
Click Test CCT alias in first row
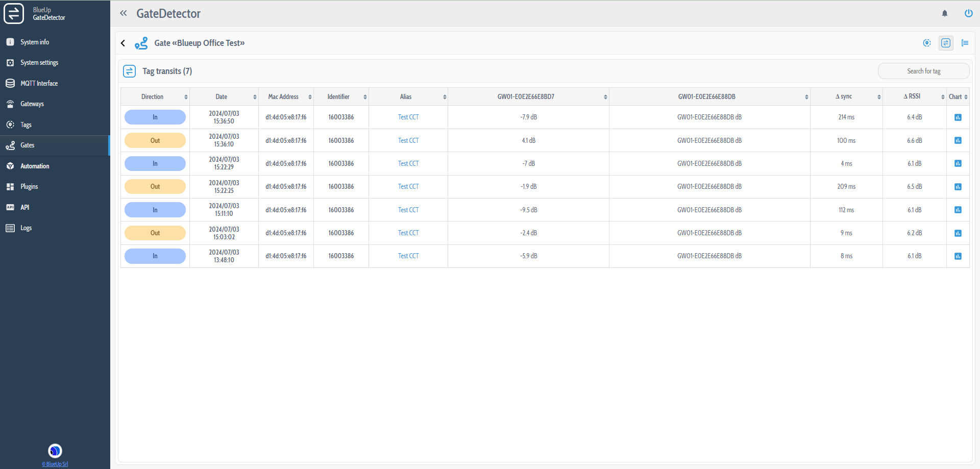point(408,117)
